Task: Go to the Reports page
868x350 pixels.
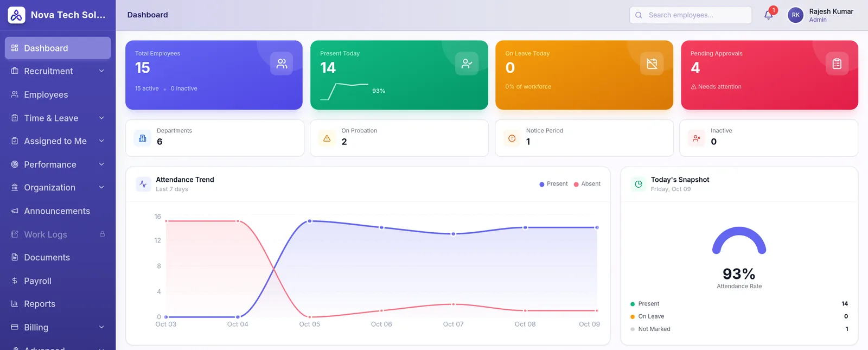Action: pyautogui.click(x=58, y=304)
